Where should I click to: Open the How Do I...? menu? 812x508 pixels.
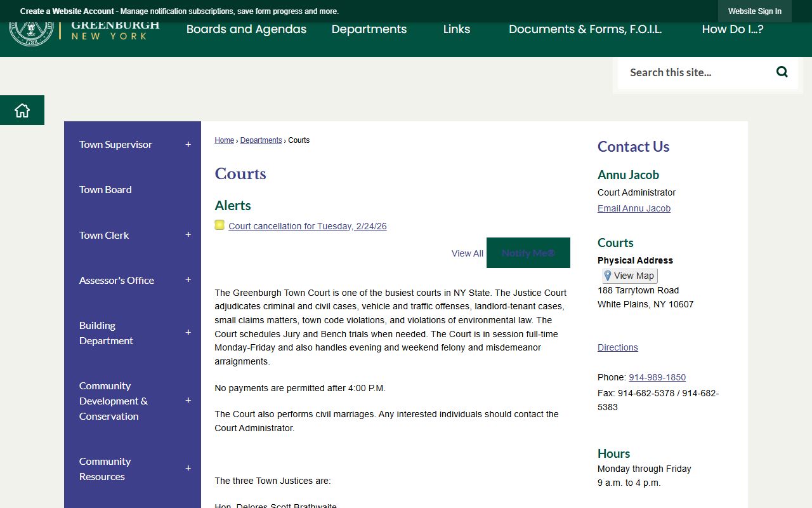point(733,29)
